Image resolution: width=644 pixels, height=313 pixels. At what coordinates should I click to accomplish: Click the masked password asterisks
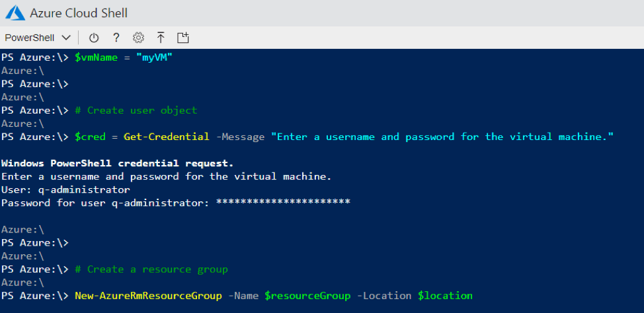pyautogui.click(x=283, y=201)
